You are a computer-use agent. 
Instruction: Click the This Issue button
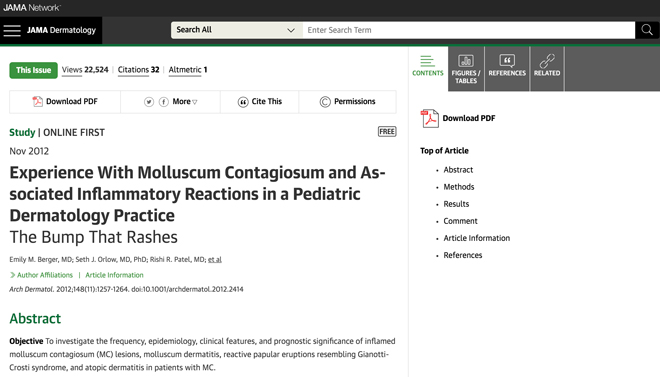[33, 70]
